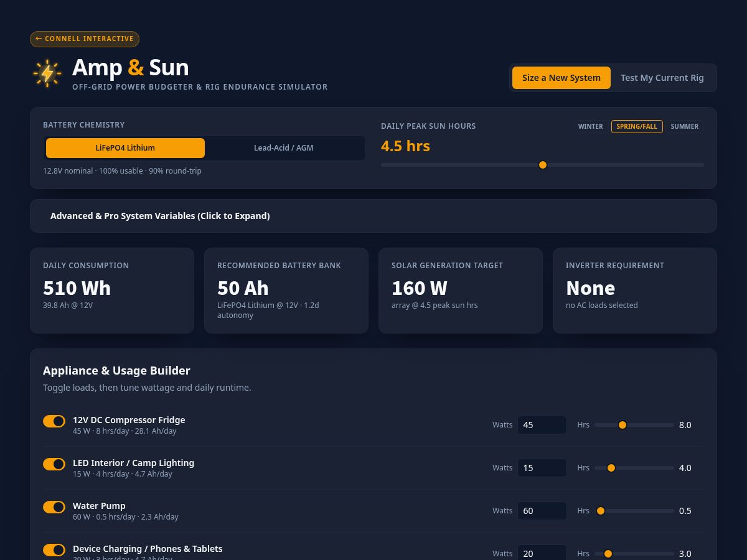Toggle the Water Pump load

click(54, 507)
